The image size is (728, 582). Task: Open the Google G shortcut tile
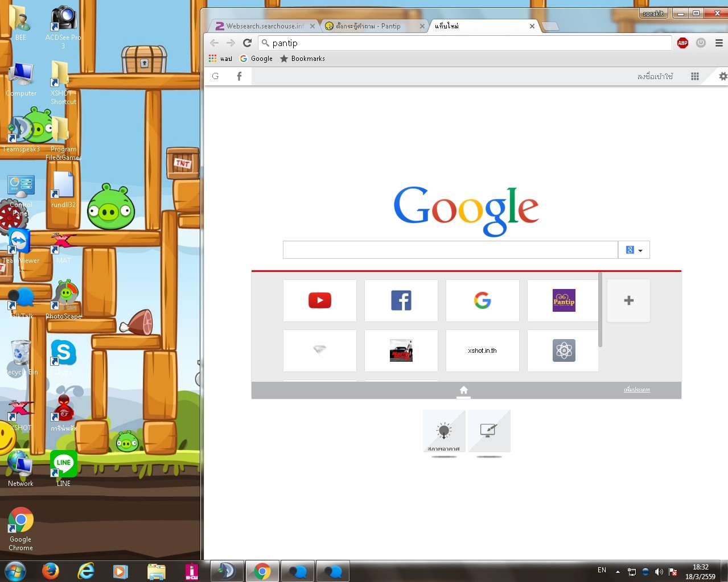483,300
